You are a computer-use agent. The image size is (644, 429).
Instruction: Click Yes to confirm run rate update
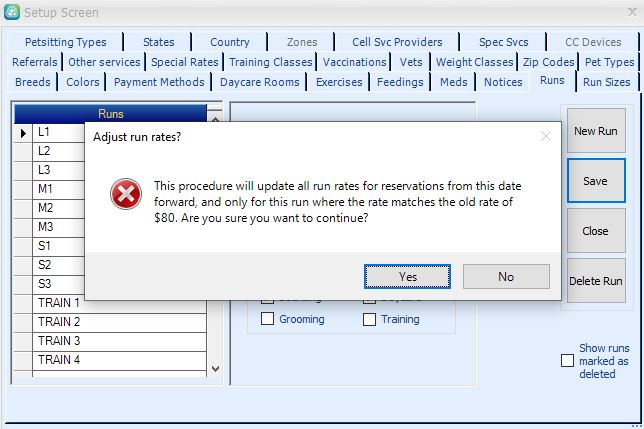click(407, 277)
